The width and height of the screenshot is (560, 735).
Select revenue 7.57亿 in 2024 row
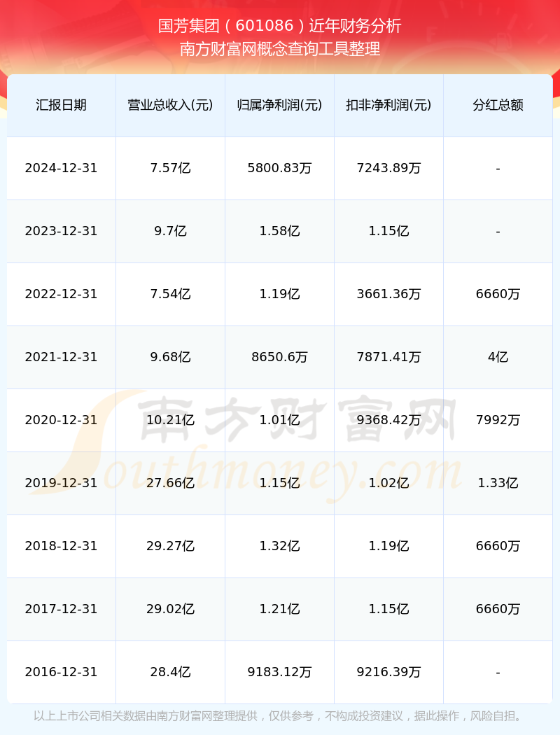pyautogui.click(x=171, y=168)
